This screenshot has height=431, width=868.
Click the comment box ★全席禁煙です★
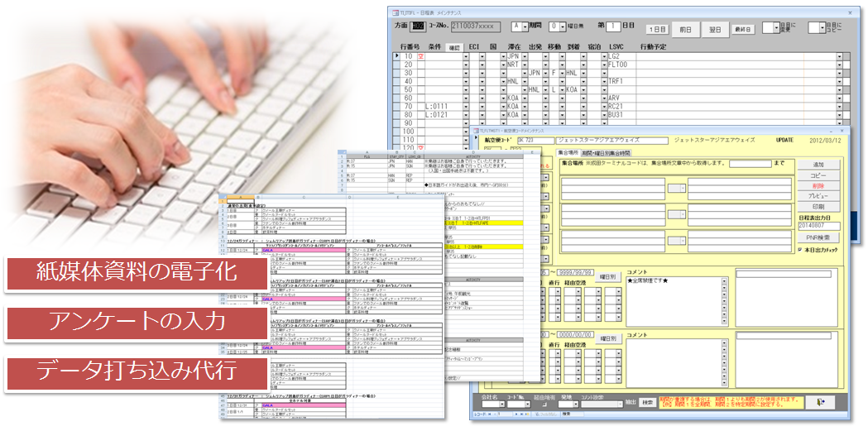tap(677, 301)
